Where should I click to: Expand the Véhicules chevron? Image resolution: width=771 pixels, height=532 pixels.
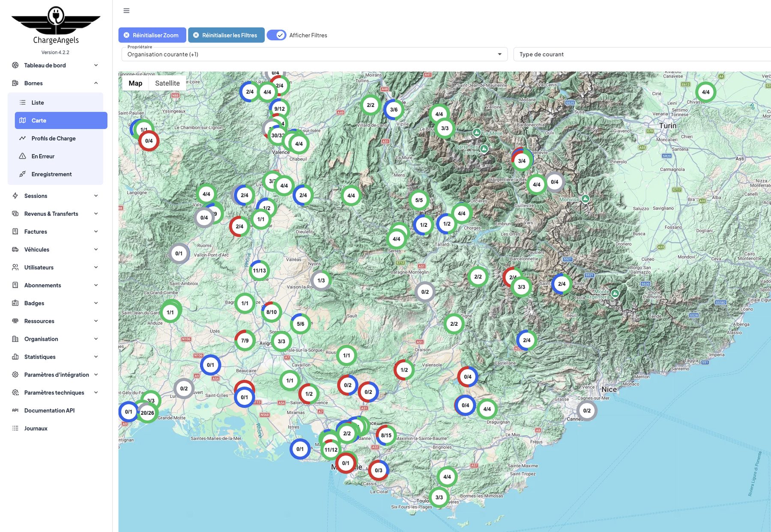point(96,250)
